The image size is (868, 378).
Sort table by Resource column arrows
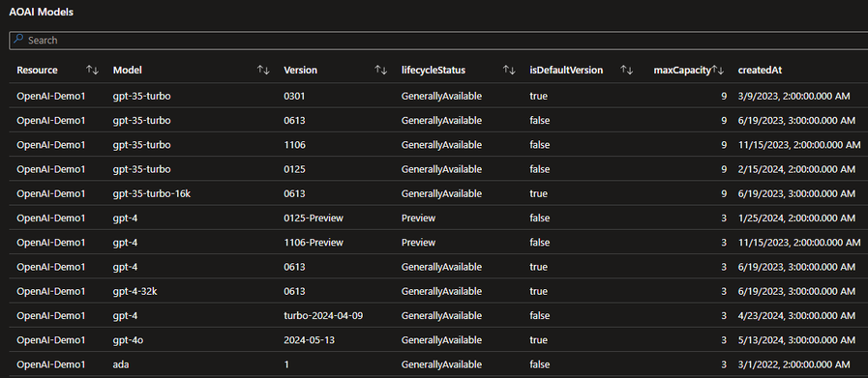pos(92,71)
